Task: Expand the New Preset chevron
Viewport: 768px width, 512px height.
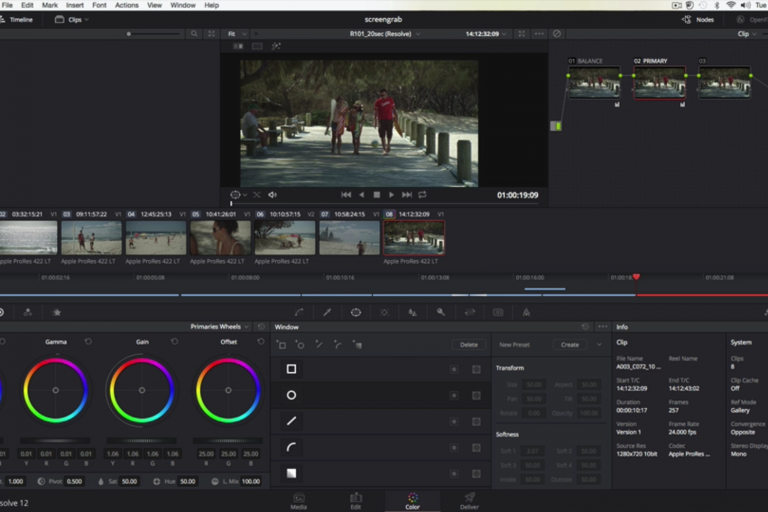Action: (x=599, y=345)
